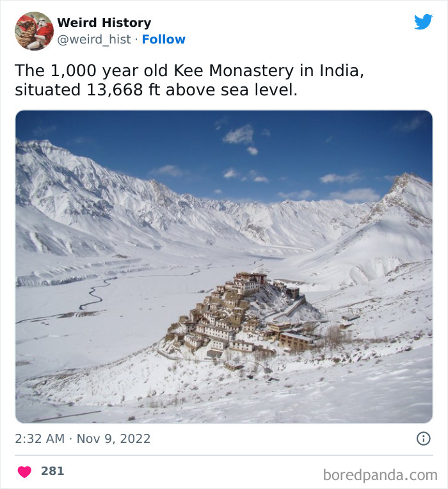Click the boredpanda.com watermark

[380, 475]
